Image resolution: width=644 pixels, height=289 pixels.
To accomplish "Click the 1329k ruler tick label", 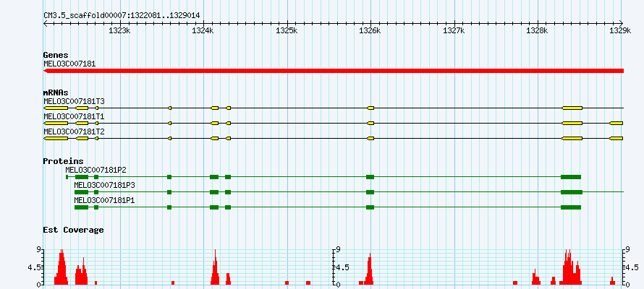I will coord(621,30).
